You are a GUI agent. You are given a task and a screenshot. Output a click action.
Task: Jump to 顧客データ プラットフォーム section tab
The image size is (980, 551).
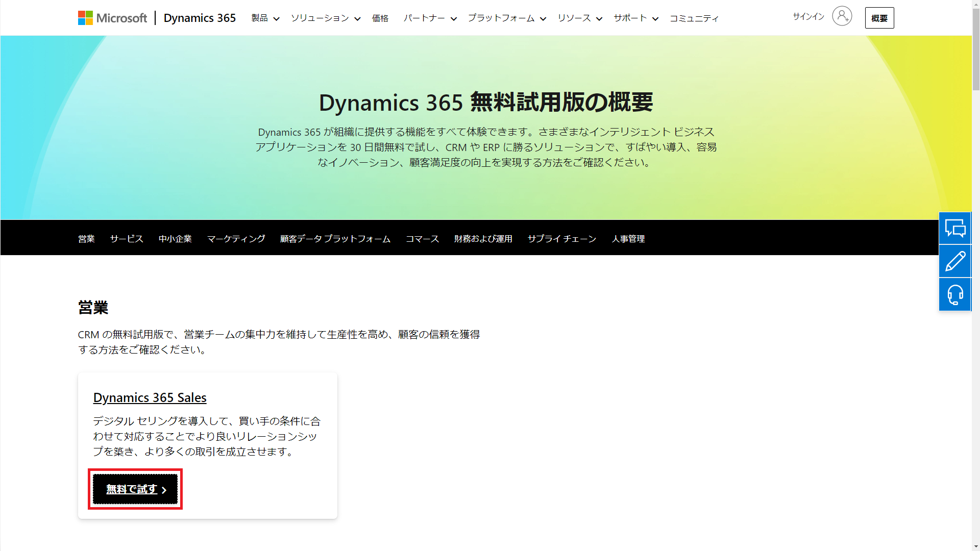pyautogui.click(x=335, y=239)
